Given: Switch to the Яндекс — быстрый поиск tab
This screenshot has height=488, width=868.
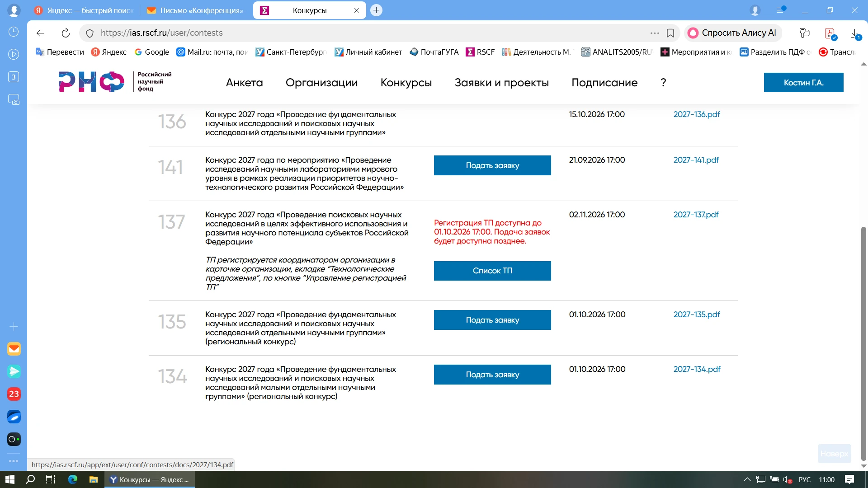Looking at the screenshot, I should (x=85, y=10).
